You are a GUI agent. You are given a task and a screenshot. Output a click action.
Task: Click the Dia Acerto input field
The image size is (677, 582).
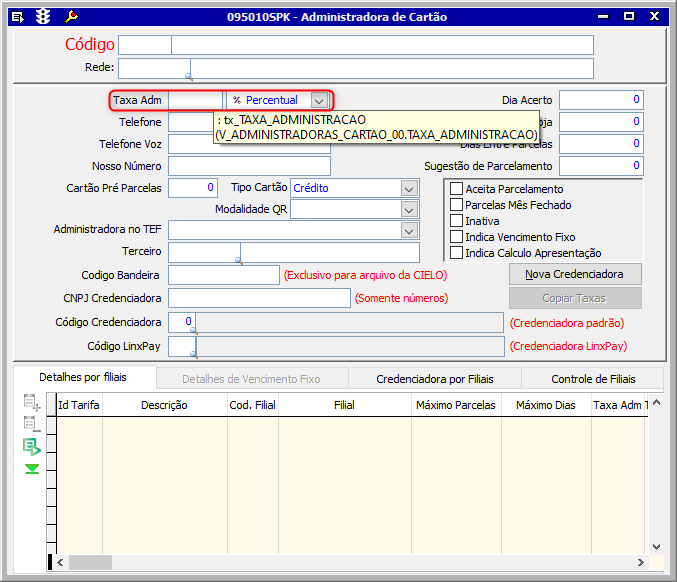(601, 100)
